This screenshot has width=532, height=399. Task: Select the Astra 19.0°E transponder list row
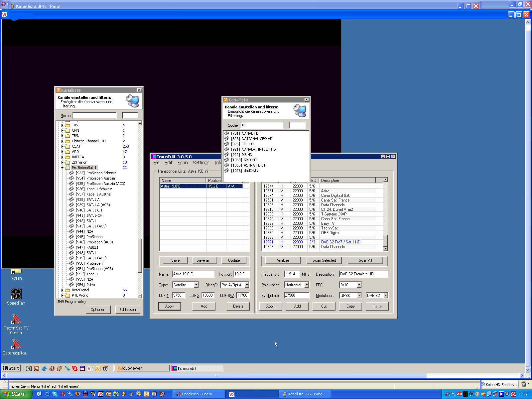[201, 186]
